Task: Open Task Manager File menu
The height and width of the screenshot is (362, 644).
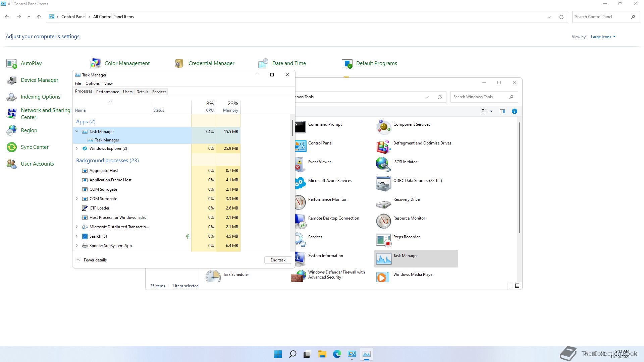Action: 78,83
